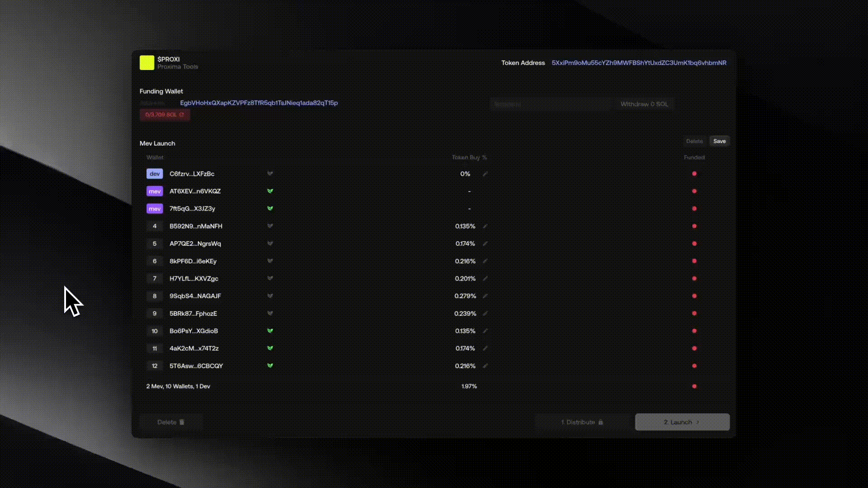
Task: Click the 1. Distribute locked button
Action: coord(582,422)
